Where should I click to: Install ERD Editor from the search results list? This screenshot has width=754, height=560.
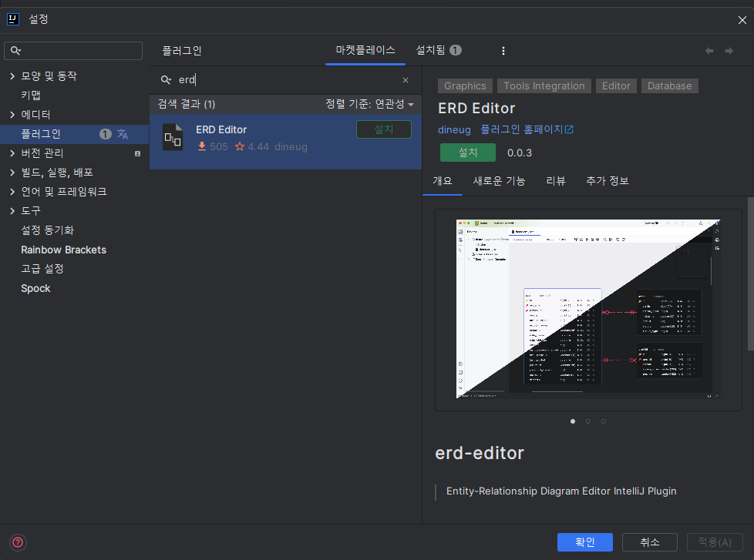click(384, 129)
